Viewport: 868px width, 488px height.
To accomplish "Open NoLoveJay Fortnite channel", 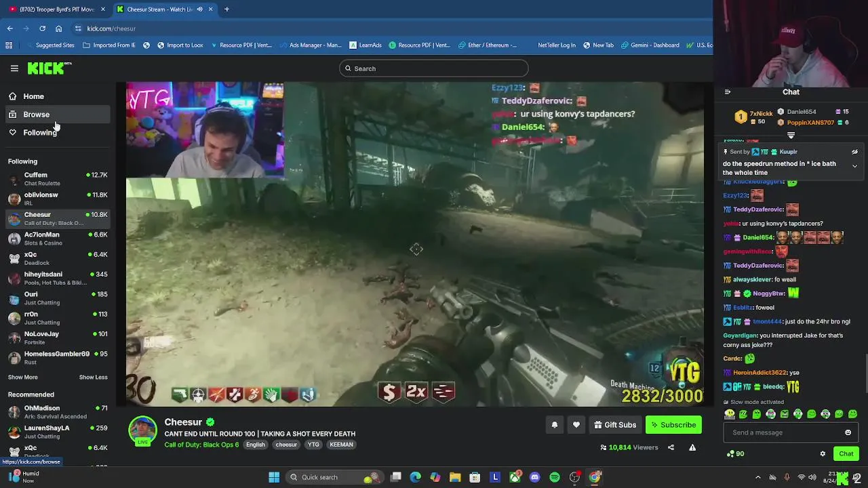I will [x=58, y=338].
